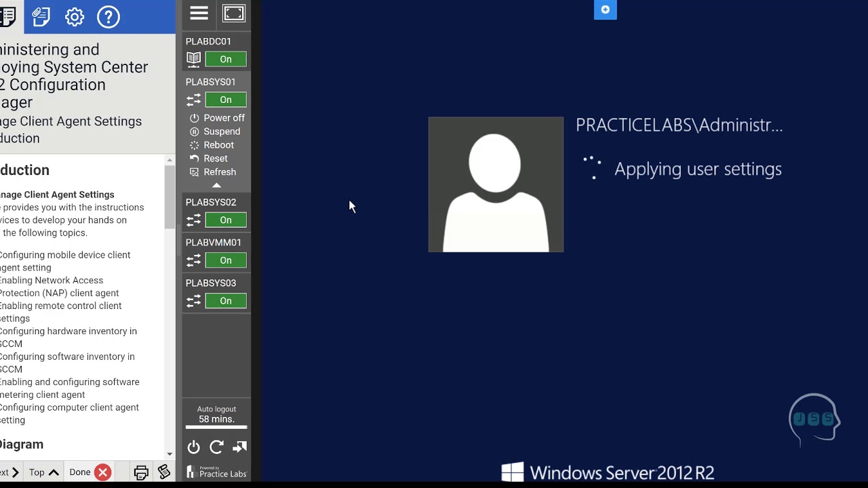Toggle PLABVMM01 On power button
This screenshot has height=488, width=868.
(226, 260)
